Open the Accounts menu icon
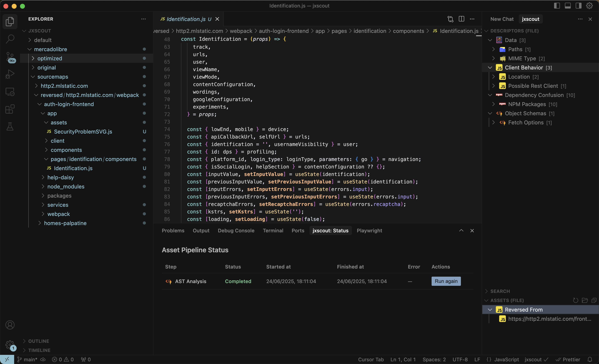This screenshot has width=599, height=364. pos(10,325)
